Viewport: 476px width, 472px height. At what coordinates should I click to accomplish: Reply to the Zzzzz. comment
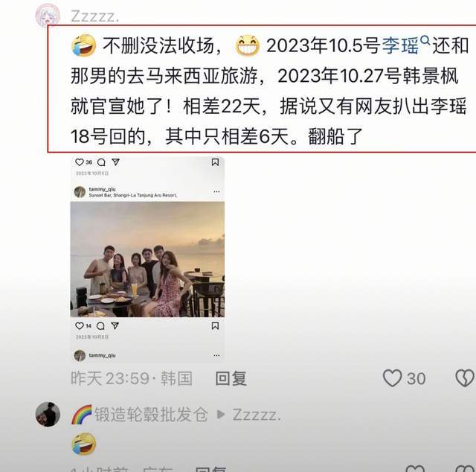(x=231, y=378)
